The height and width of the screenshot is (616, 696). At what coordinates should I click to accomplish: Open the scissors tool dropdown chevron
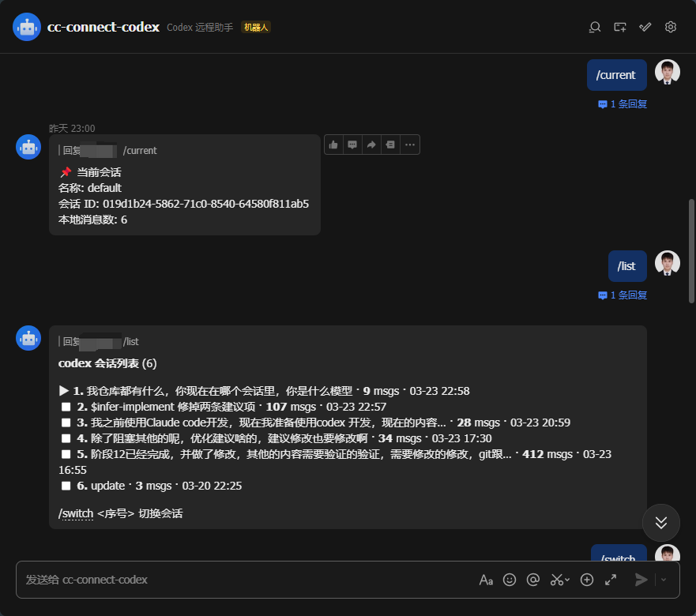(566, 579)
